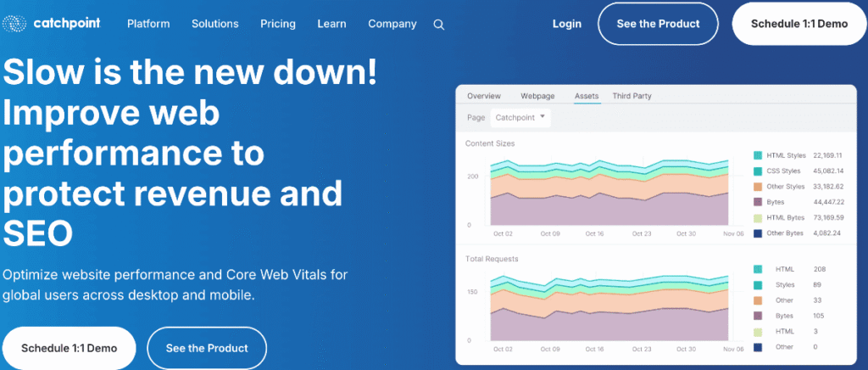Click the Total Requests value 89
Image resolution: width=868 pixels, height=370 pixels.
click(817, 284)
